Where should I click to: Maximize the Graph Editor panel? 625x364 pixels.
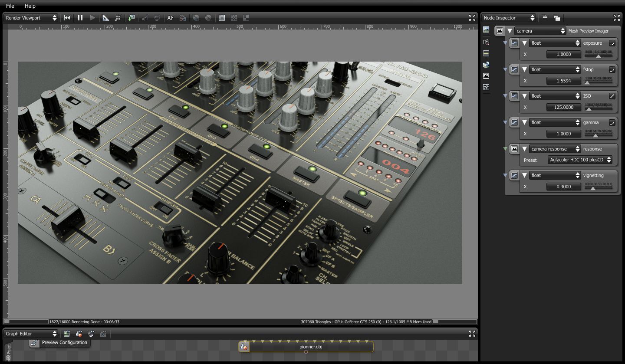coord(472,334)
